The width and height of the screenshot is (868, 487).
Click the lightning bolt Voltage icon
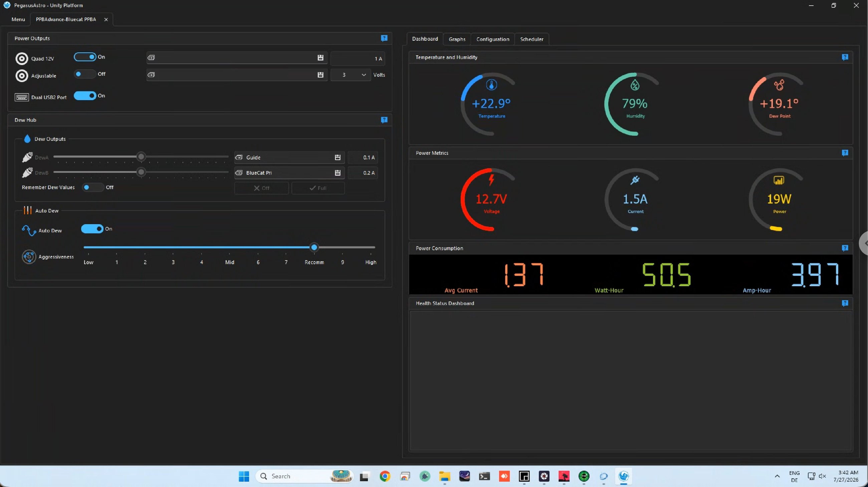(x=492, y=180)
